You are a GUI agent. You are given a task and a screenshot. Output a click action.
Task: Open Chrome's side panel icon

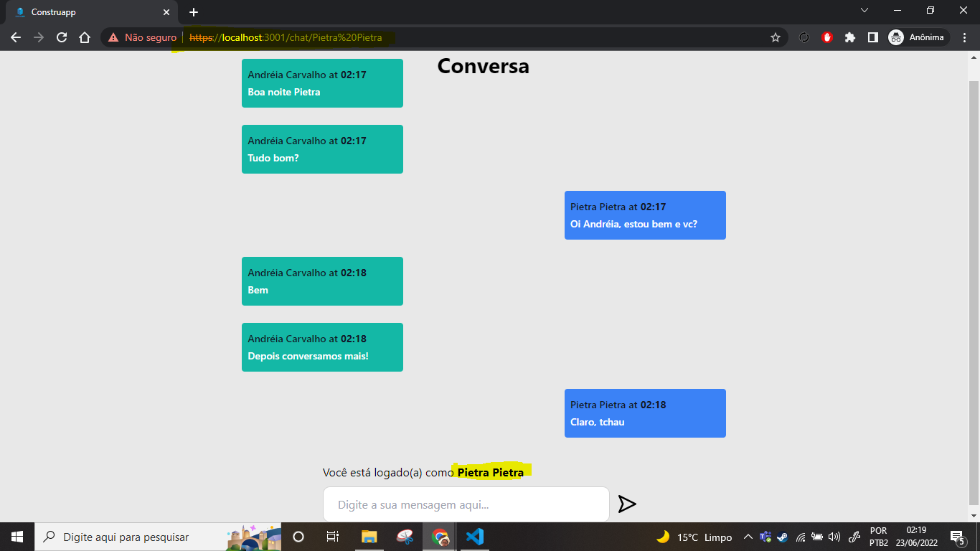tap(872, 37)
